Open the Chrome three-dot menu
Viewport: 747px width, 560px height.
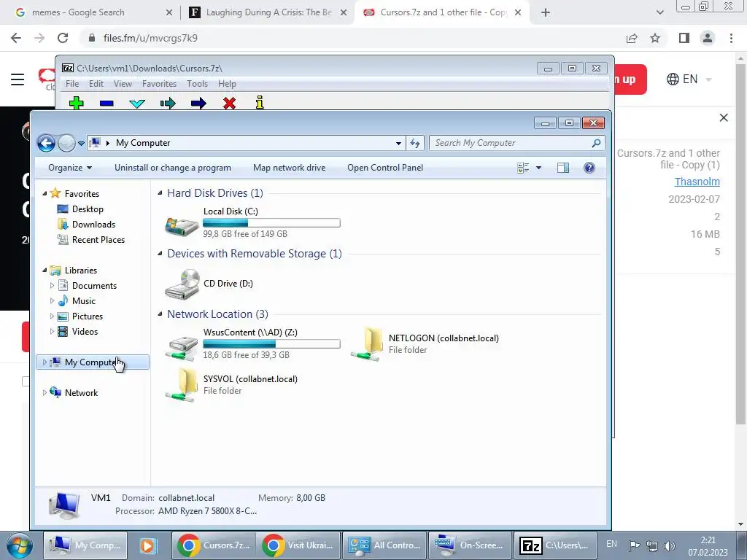[731, 38]
